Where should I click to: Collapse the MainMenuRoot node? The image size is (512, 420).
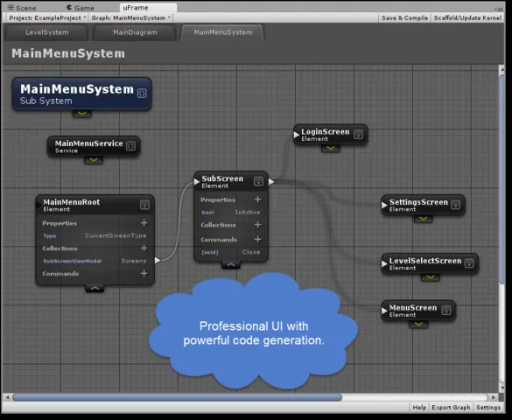[95, 289]
